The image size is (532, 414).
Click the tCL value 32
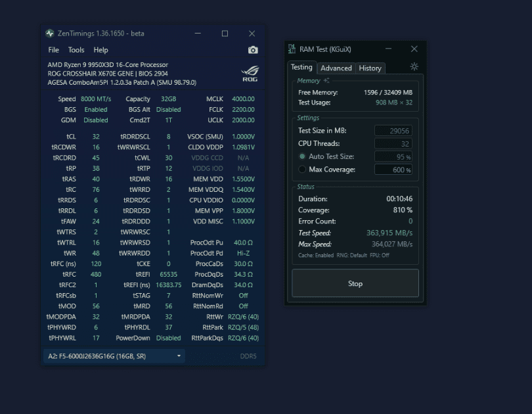(x=96, y=137)
